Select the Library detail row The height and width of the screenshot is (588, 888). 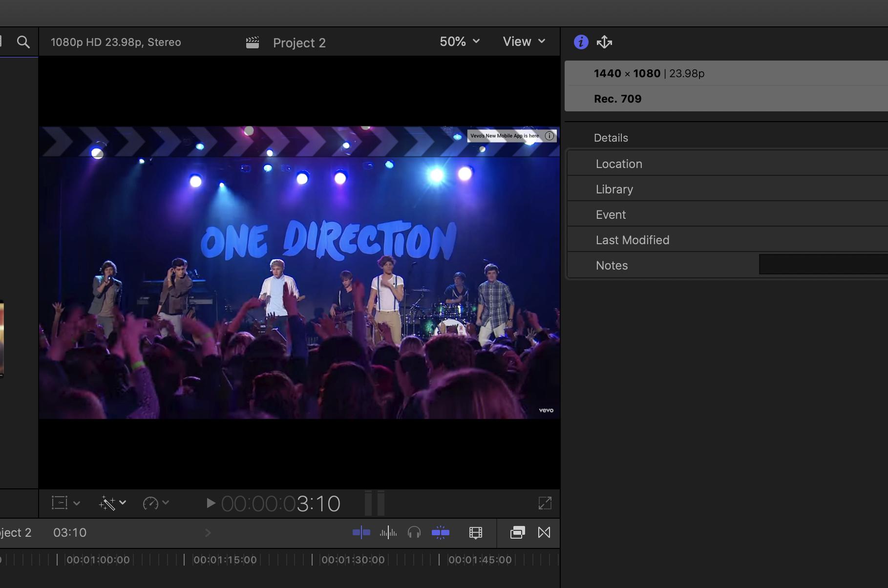[727, 189]
